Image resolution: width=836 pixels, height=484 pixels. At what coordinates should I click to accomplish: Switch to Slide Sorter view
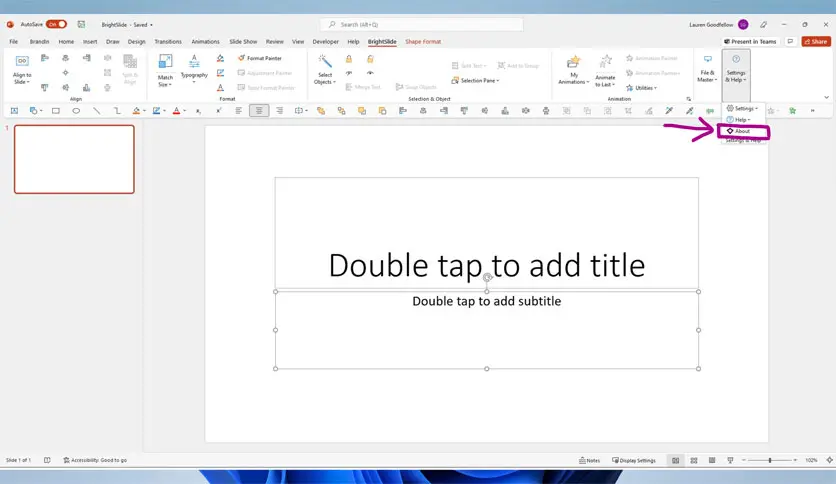coord(694,460)
